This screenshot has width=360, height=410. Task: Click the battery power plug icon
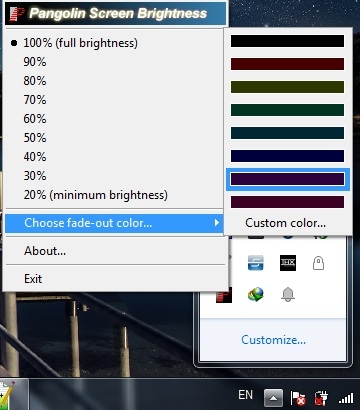(321, 398)
